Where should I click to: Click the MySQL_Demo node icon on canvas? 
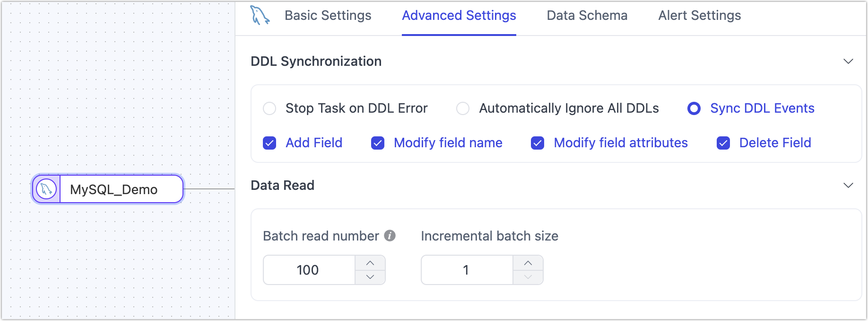[46, 189]
